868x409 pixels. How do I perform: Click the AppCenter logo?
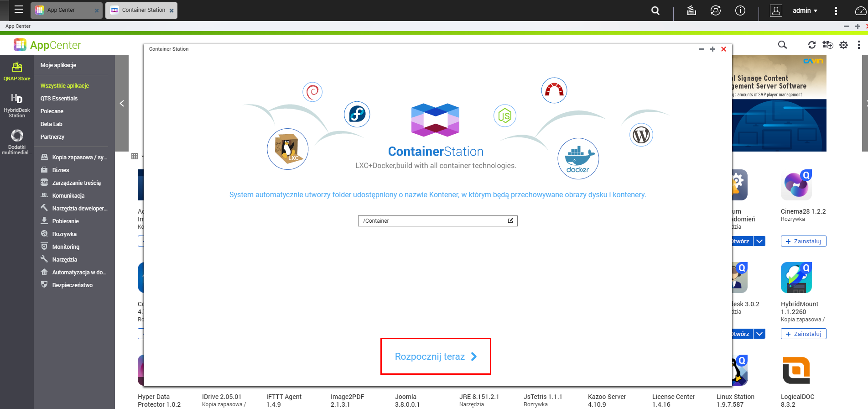(47, 45)
